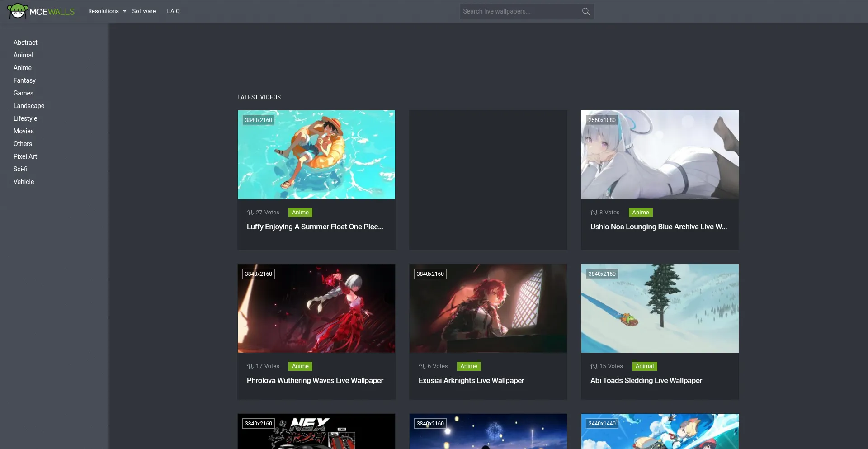Image resolution: width=868 pixels, height=449 pixels.
Task: Open Pixel Art category in sidebar
Action: coord(25,156)
